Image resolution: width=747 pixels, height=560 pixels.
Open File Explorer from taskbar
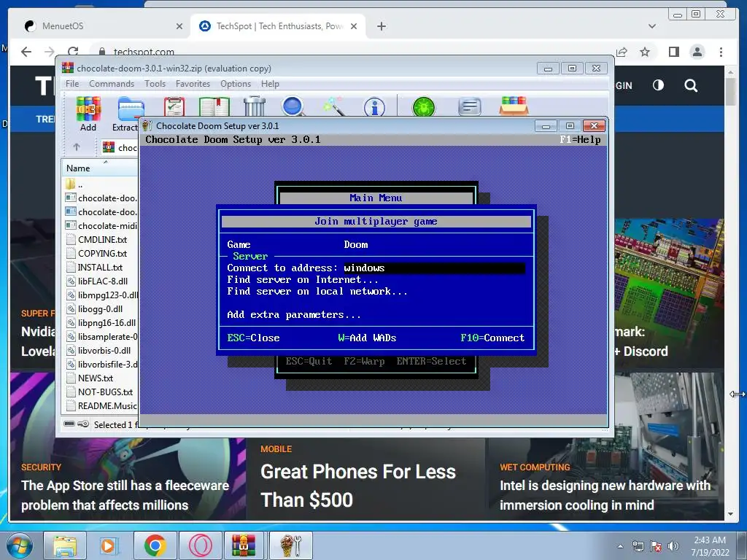tap(65, 545)
